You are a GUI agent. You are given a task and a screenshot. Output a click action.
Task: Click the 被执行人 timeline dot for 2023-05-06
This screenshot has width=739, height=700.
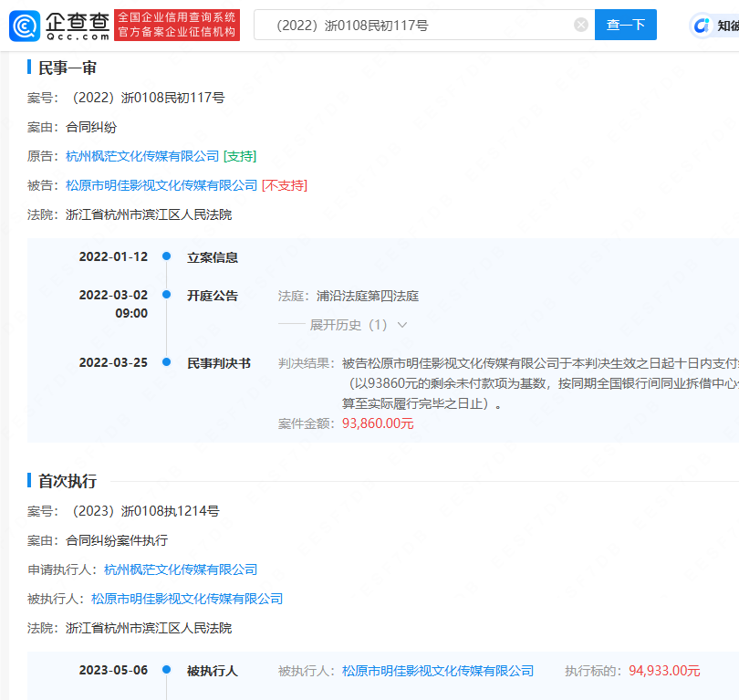coord(166,669)
